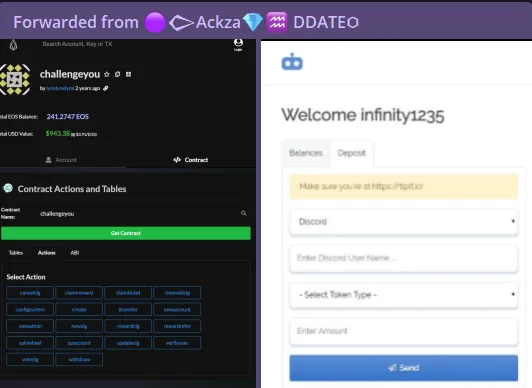Click the 'Welcome infinity1235' heading

[363, 115]
